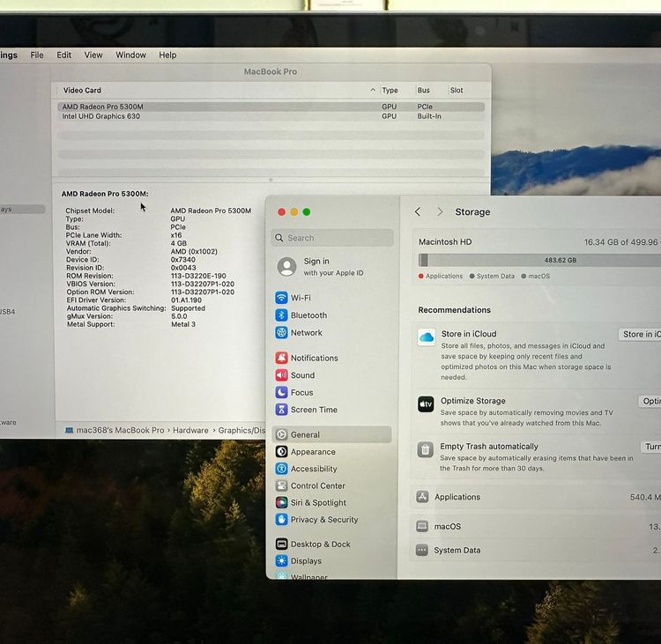Click the System Data legend dot

click(x=472, y=276)
